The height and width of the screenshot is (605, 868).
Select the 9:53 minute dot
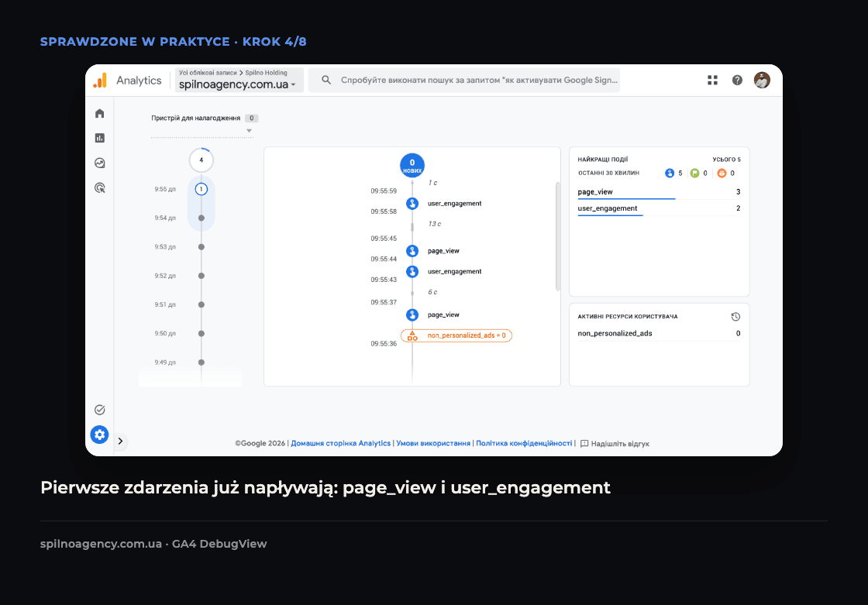pyautogui.click(x=201, y=247)
